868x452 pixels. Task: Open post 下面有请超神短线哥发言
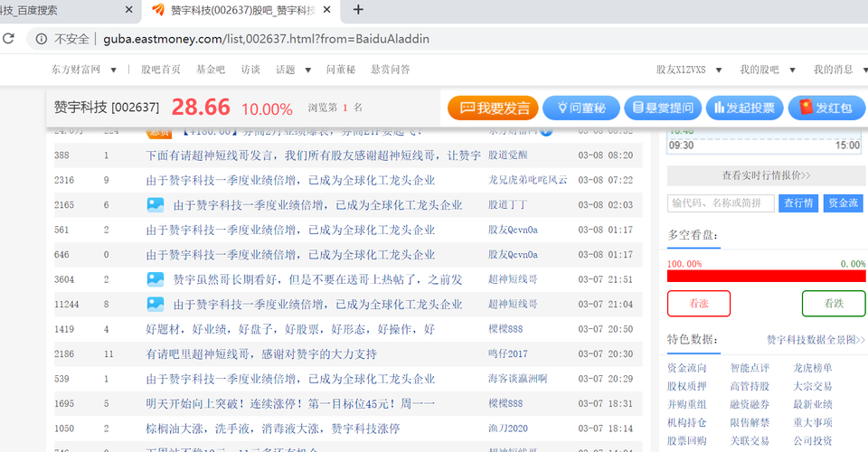pos(314,155)
